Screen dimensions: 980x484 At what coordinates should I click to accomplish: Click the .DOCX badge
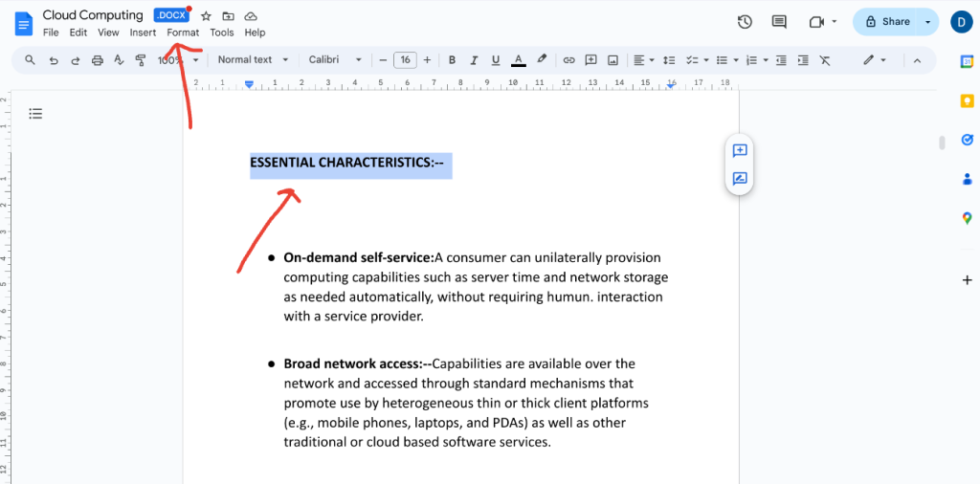pyautogui.click(x=171, y=15)
